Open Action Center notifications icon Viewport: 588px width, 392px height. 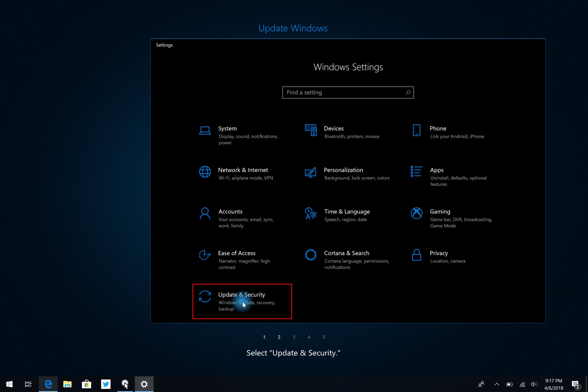point(575,384)
